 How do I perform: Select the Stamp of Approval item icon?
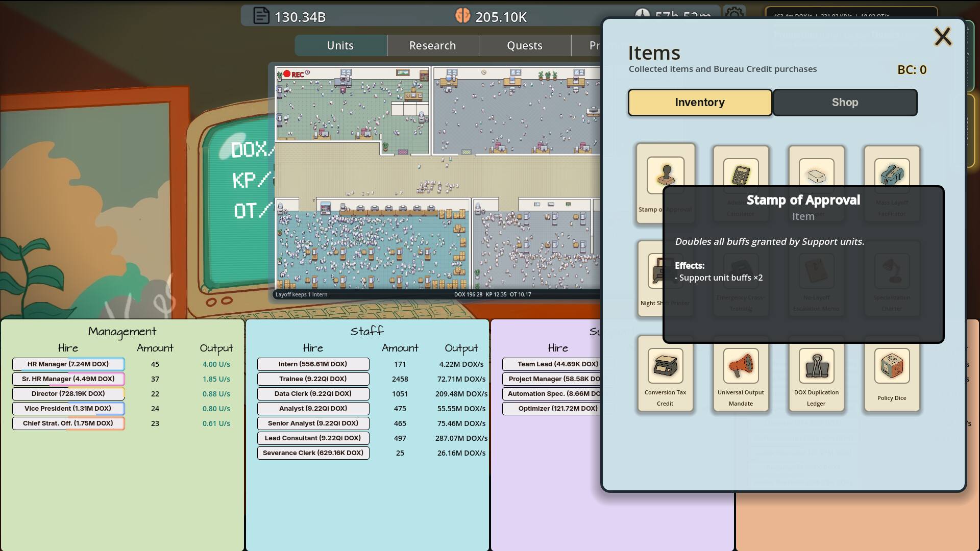665,176
